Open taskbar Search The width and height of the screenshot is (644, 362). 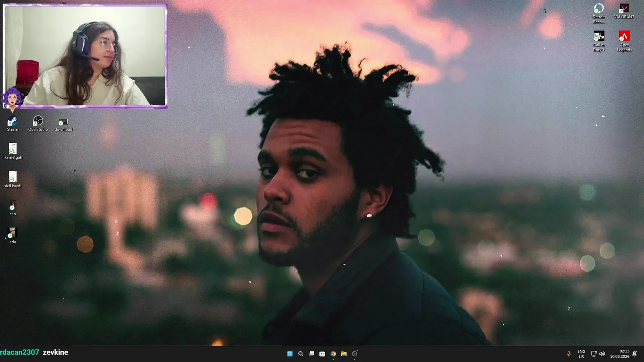click(301, 354)
